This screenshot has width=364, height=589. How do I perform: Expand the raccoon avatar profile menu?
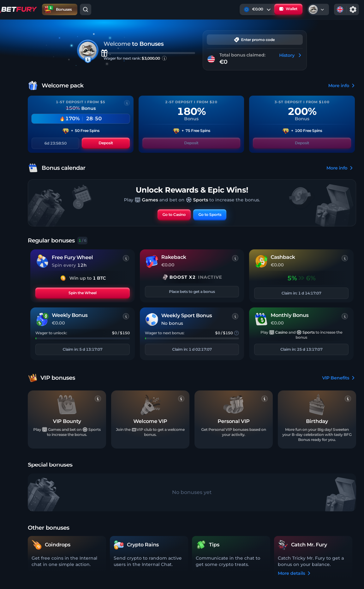click(x=318, y=9)
